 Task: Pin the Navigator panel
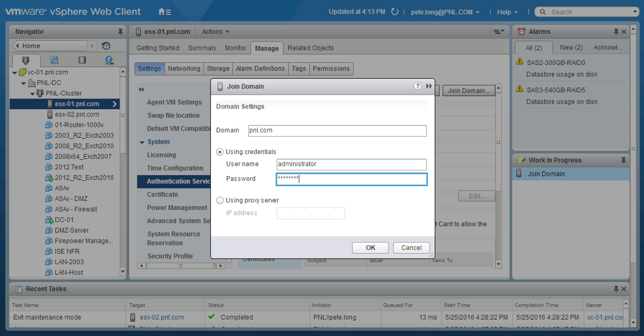120,32
